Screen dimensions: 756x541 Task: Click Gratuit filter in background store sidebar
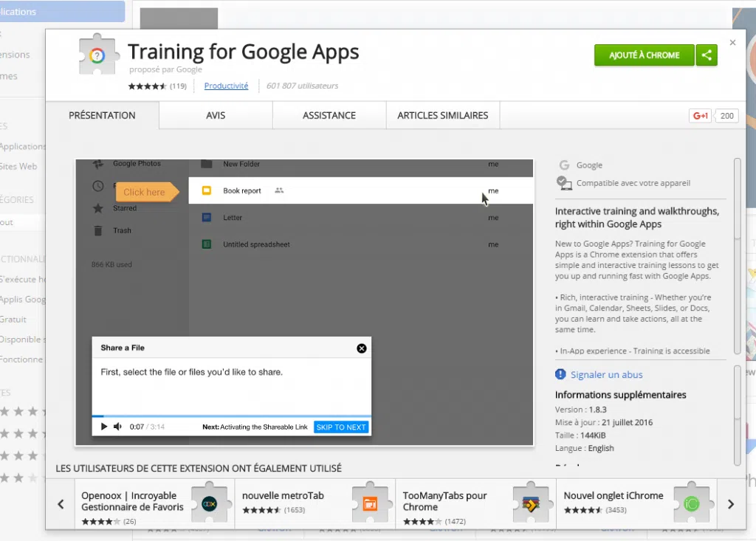coord(13,319)
